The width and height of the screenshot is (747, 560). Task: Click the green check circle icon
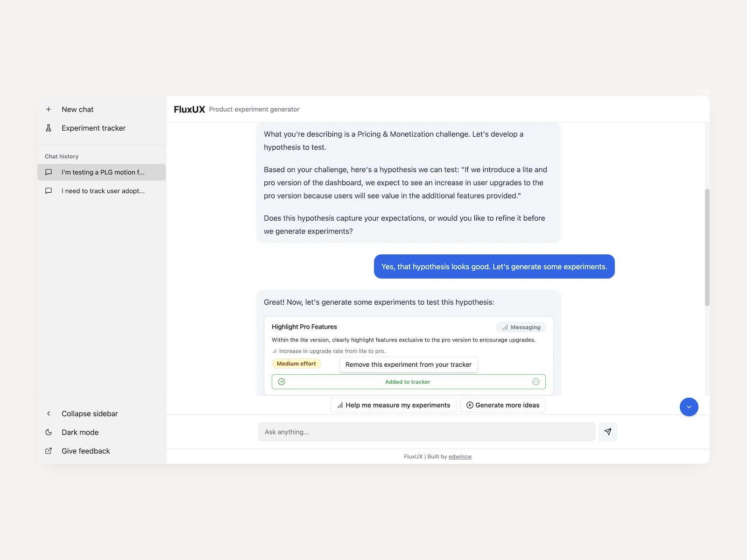click(282, 382)
